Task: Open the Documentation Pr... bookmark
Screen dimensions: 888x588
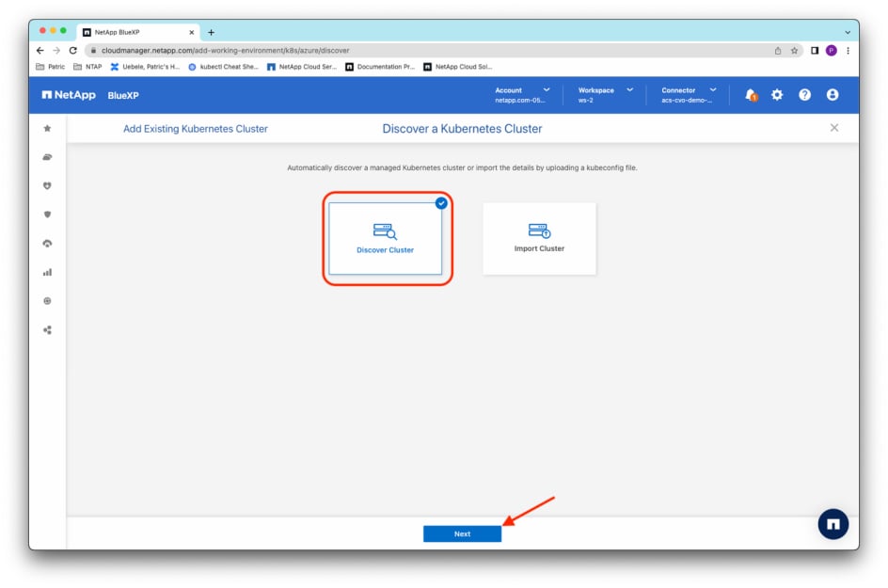Action: click(x=380, y=67)
